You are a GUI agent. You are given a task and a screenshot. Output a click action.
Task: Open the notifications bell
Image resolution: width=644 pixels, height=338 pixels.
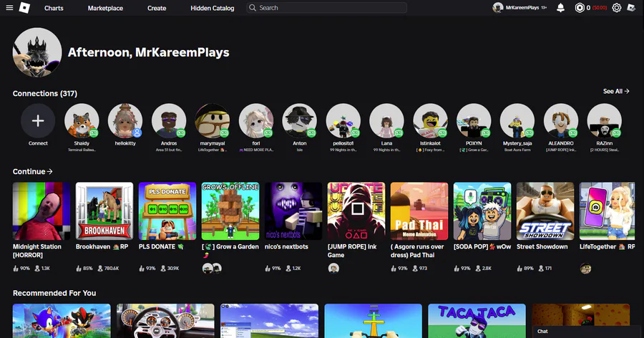pyautogui.click(x=560, y=8)
